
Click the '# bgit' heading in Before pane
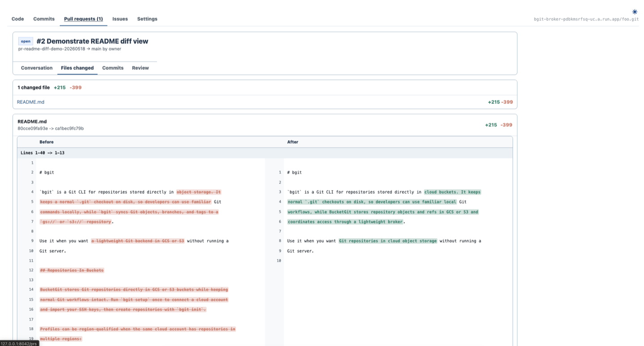click(47, 172)
